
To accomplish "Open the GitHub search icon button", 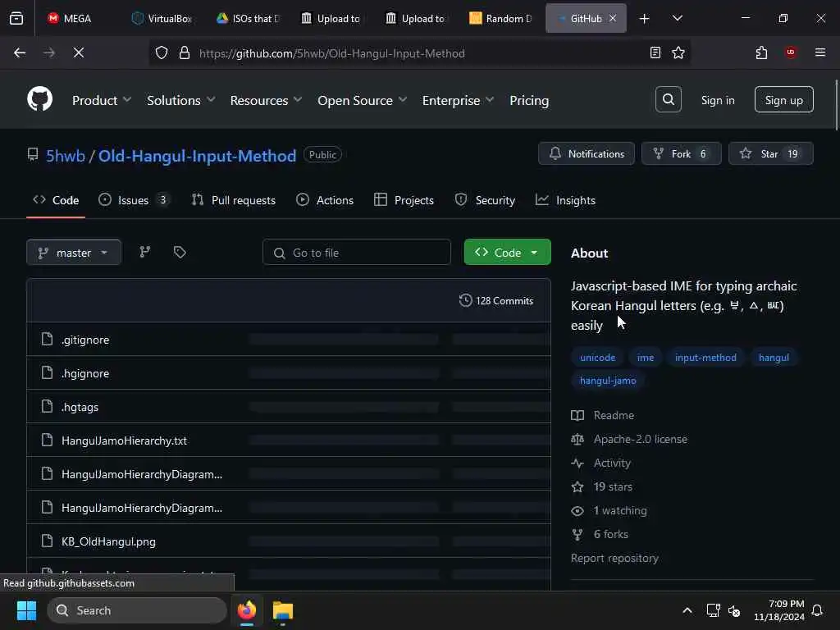I will pyautogui.click(x=668, y=99).
